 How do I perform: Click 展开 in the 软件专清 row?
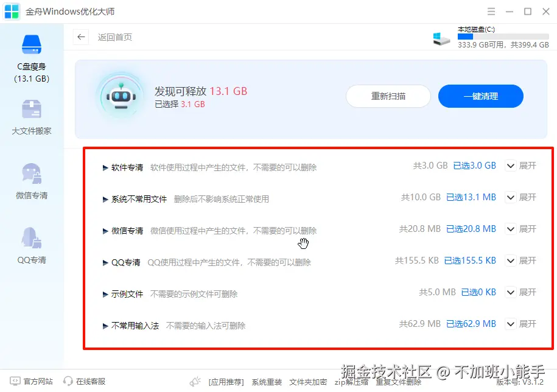(528, 166)
